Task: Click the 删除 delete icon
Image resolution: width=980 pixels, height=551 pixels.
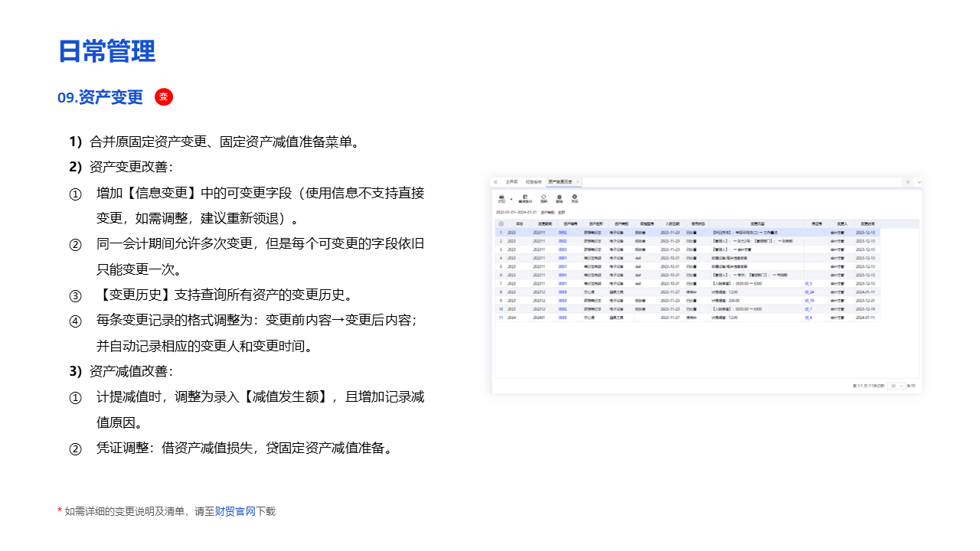Action: click(559, 197)
